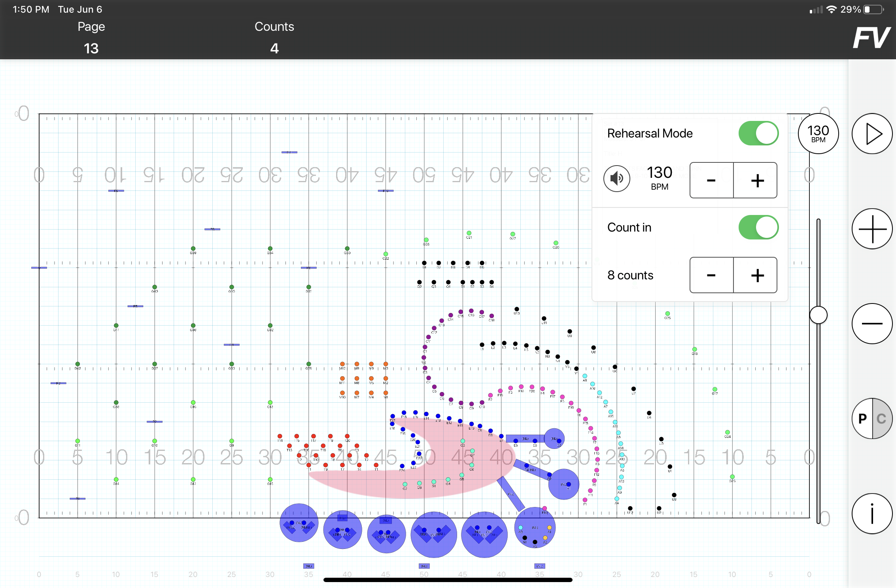Disable the Count in switch
Screen dimensions: 896x588
758,227
